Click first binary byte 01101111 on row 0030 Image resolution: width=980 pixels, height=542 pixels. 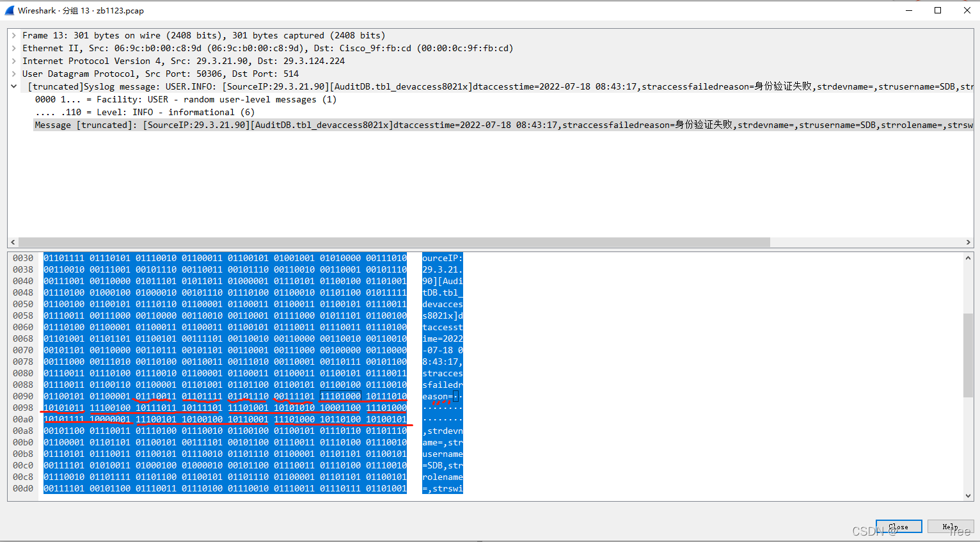[64, 259]
